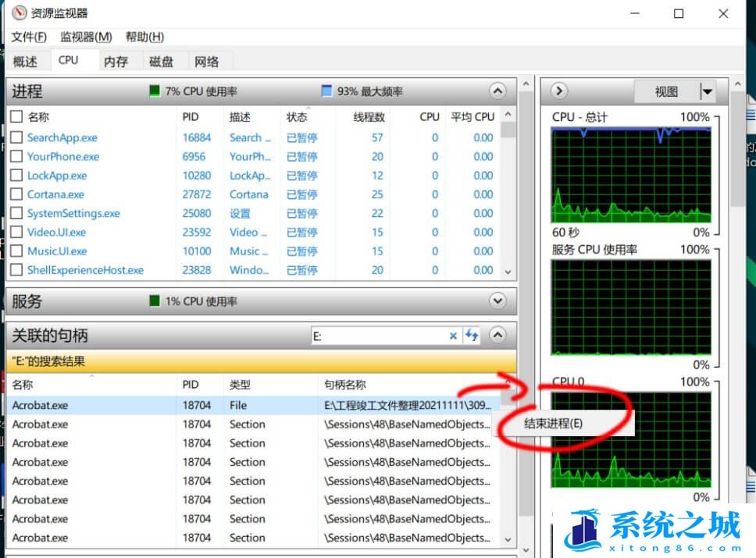This screenshot has width=756, height=558.
Task: Expand the 服务 section chevron
Action: point(497,301)
